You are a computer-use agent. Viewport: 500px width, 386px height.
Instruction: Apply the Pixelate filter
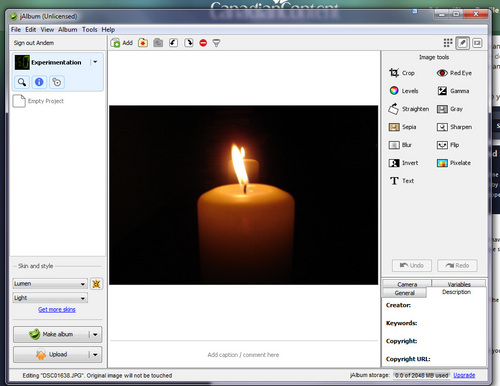[x=454, y=163]
